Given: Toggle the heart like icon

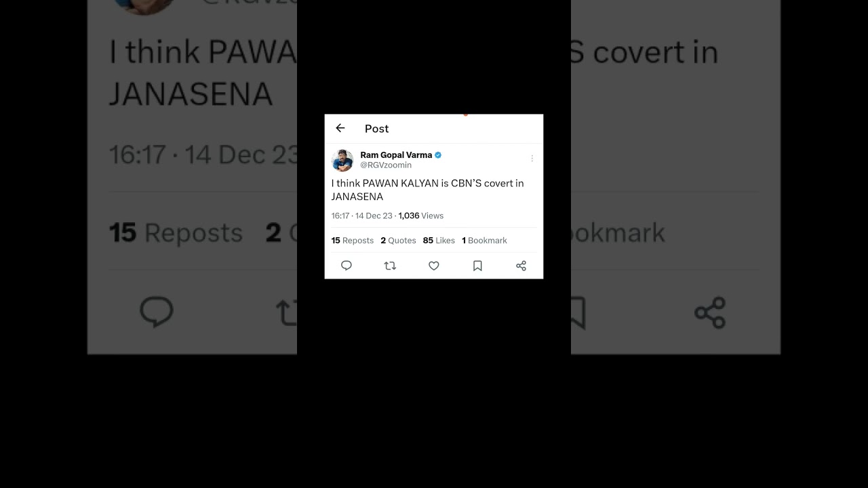Looking at the screenshot, I should [x=434, y=266].
